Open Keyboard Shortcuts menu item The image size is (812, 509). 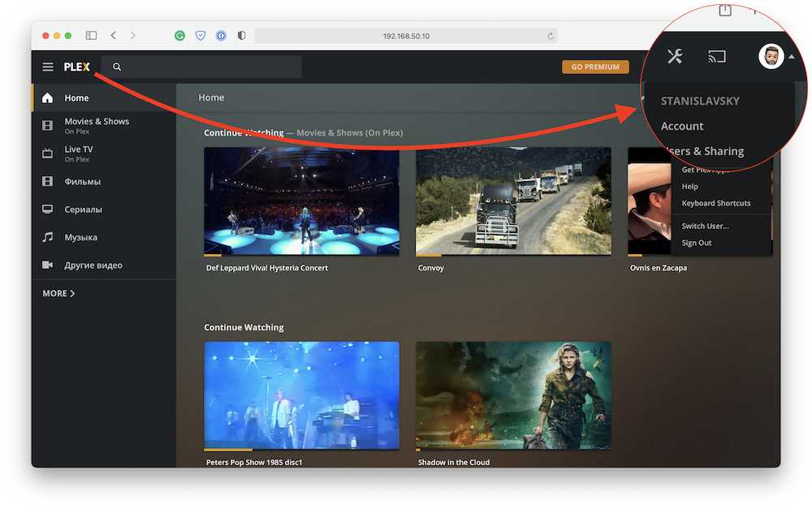point(715,203)
